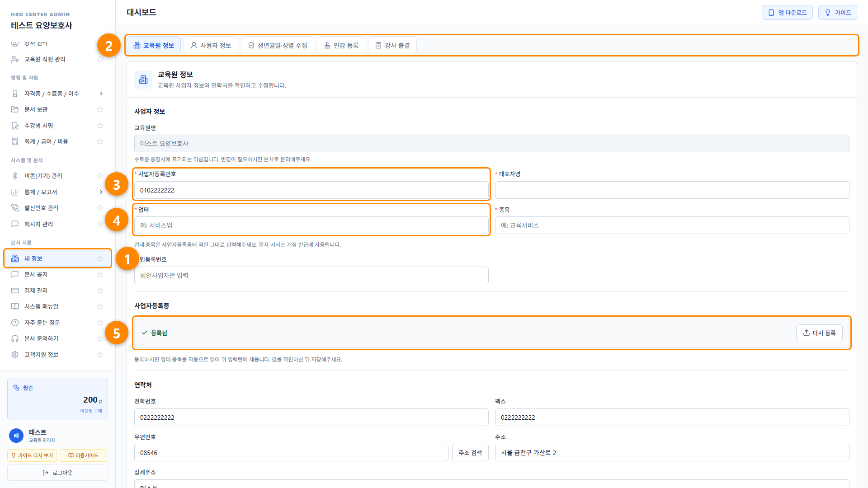The height and width of the screenshot is (488, 868).
Task: Favorite the 문서 보관 menu star
Action: click(100, 109)
